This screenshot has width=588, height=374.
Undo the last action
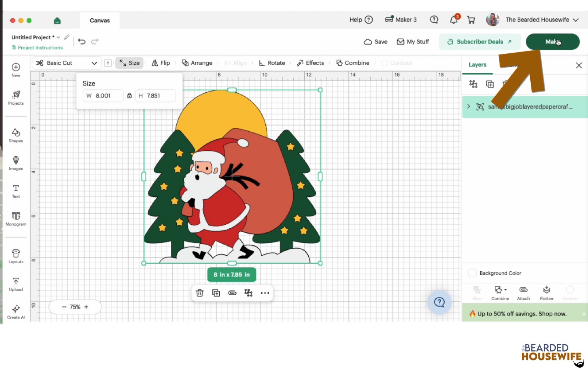pos(82,42)
